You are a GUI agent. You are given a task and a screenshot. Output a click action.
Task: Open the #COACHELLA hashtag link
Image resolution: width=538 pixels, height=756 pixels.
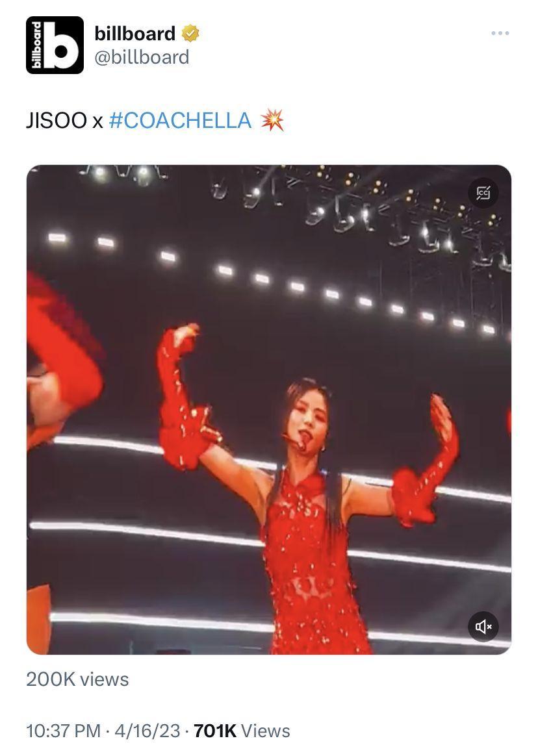click(x=180, y=121)
